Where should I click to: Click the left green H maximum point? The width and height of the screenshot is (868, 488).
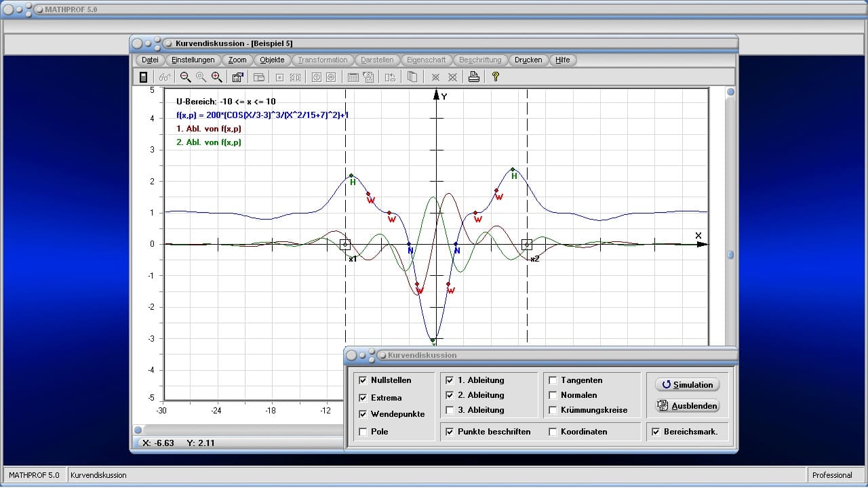coord(351,176)
